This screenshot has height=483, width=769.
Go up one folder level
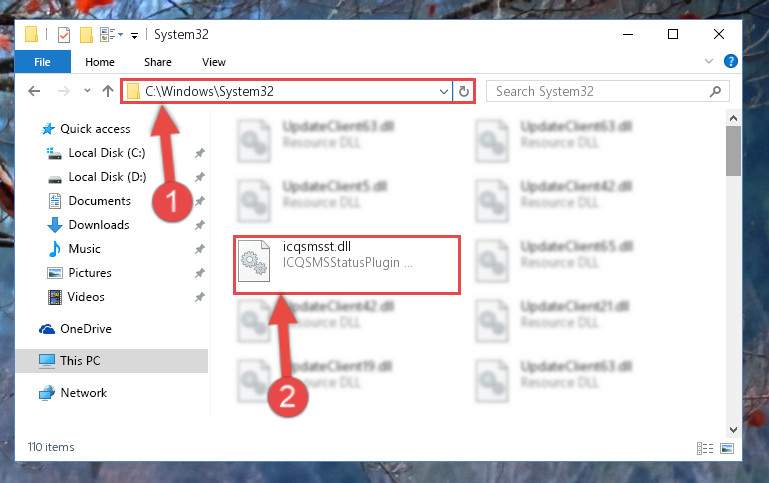tap(108, 91)
